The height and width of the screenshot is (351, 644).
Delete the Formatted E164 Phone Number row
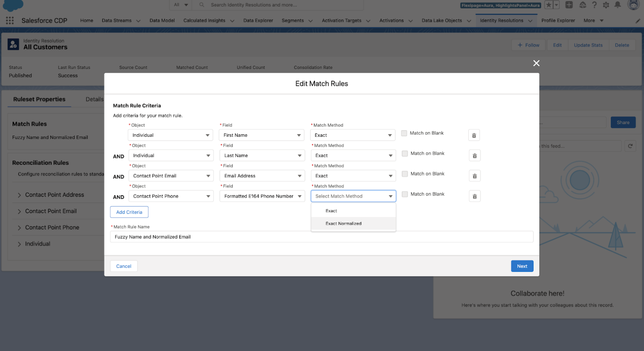[x=475, y=196]
